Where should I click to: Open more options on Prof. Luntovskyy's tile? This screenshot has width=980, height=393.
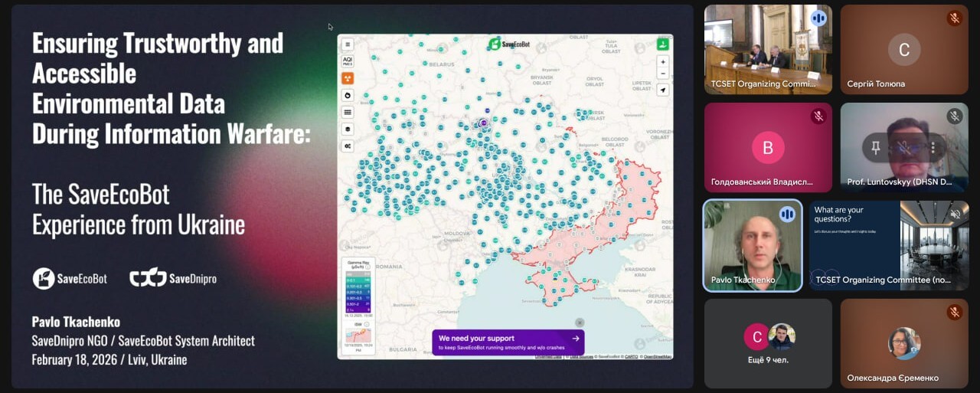pyautogui.click(x=933, y=147)
